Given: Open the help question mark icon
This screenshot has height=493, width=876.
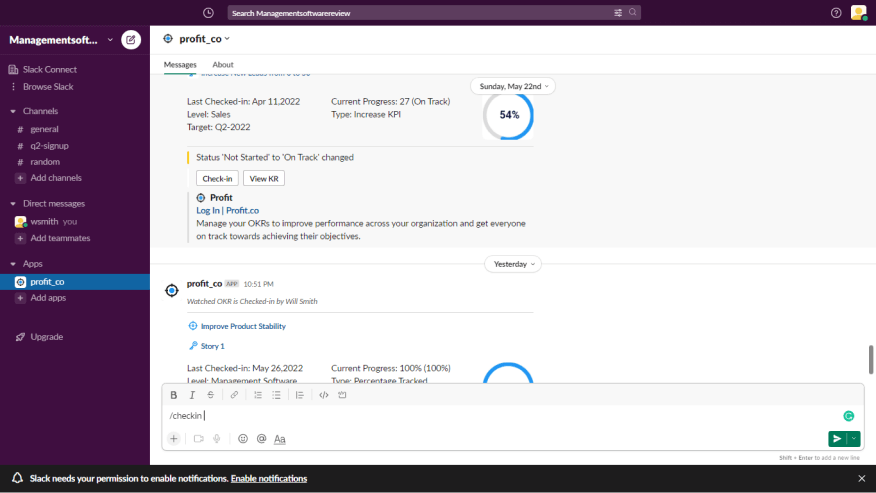Looking at the screenshot, I should (836, 13).
